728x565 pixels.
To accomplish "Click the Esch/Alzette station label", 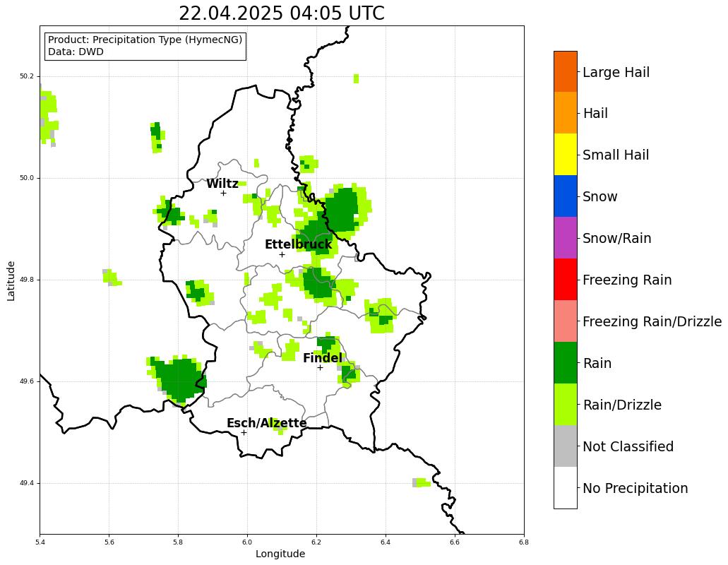I will pos(266,423).
